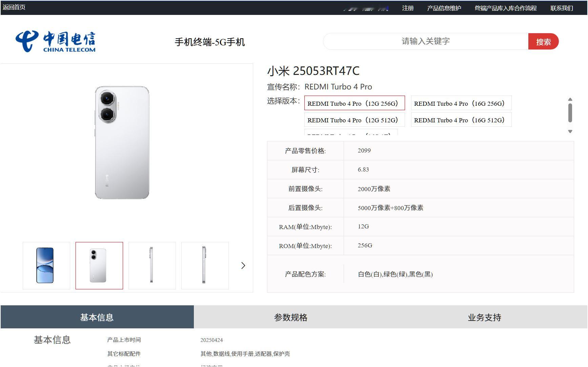Click the version list scrollbar thumb
Screen dimensions: 588x367
(570, 113)
